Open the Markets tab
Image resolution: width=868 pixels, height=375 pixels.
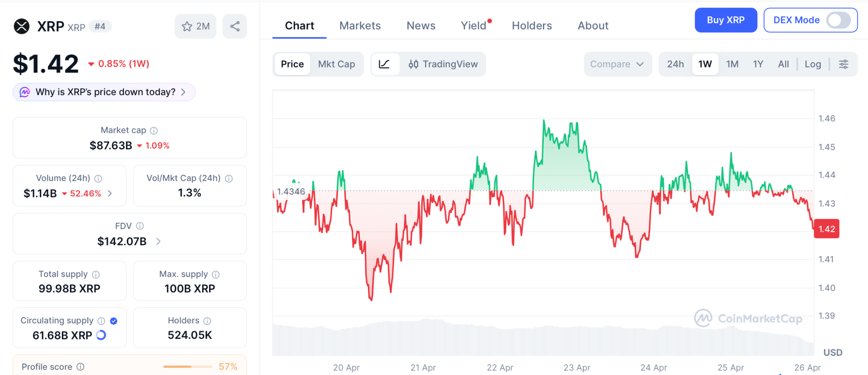360,26
